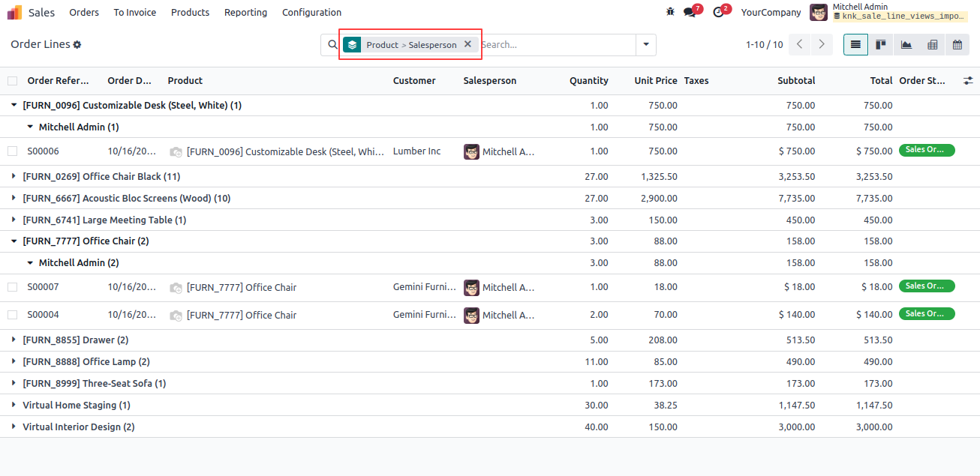Viewport: 980px width, 476px height.
Task: Sort by the Total column header
Action: [x=881, y=81]
